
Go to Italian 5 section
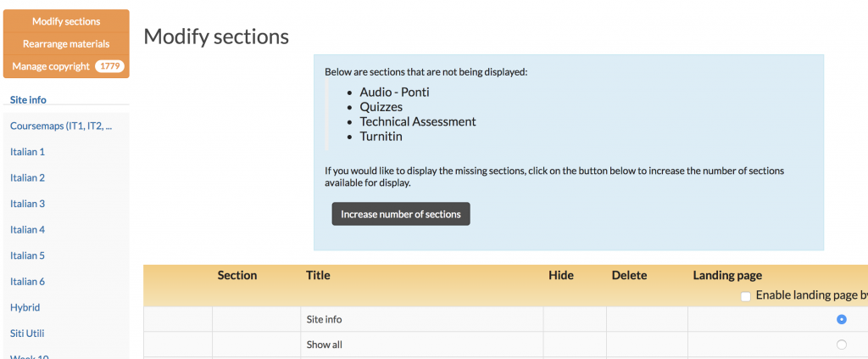tap(27, 255)
